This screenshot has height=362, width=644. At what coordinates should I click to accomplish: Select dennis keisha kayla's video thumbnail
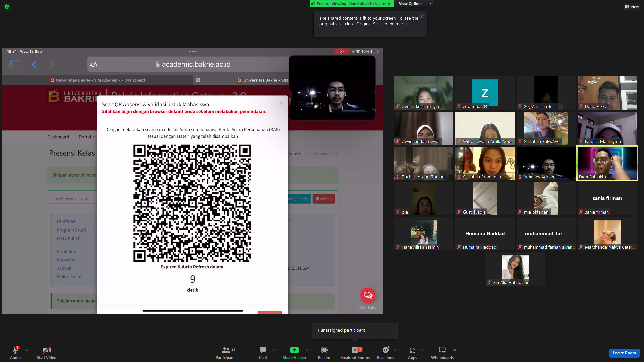coord(424,93)
